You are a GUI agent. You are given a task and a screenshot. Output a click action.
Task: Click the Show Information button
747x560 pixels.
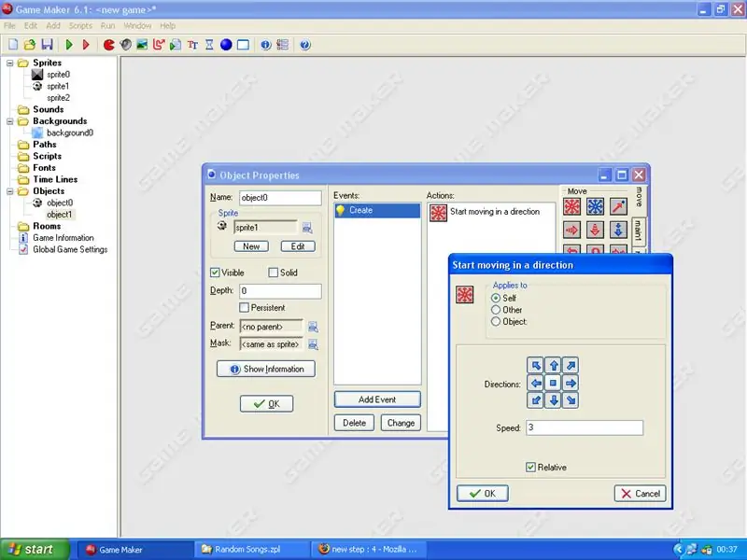tap(266, 369)
